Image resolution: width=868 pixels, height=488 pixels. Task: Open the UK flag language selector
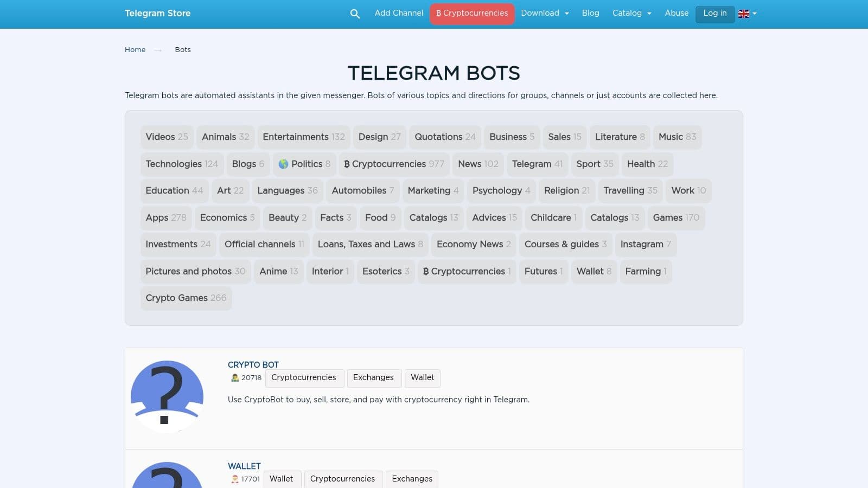pyautogui.click(x=746, y=14)
